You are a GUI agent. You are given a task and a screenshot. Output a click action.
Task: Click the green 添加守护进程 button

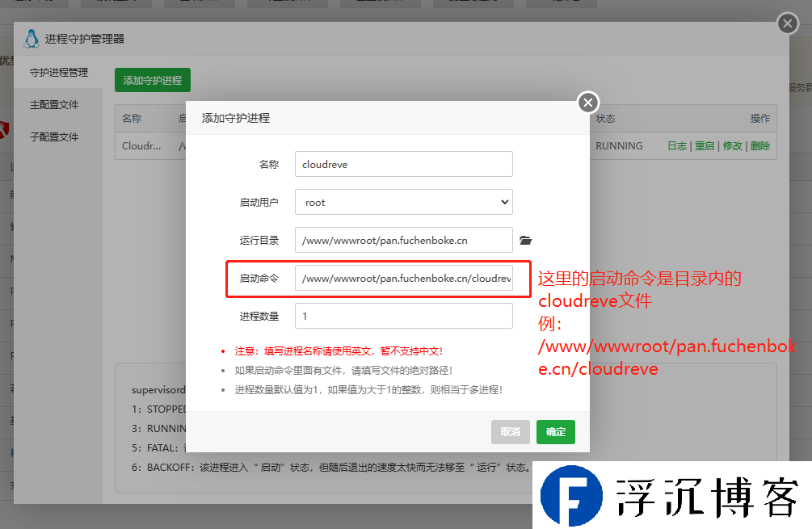click(152, 80)
